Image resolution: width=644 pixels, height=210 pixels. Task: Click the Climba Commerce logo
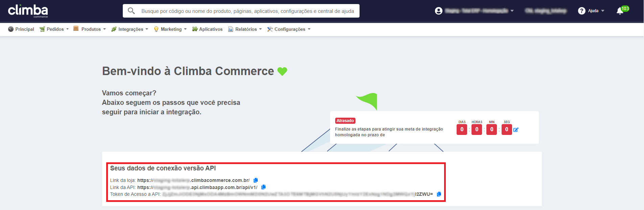click(x=28, y=11)
